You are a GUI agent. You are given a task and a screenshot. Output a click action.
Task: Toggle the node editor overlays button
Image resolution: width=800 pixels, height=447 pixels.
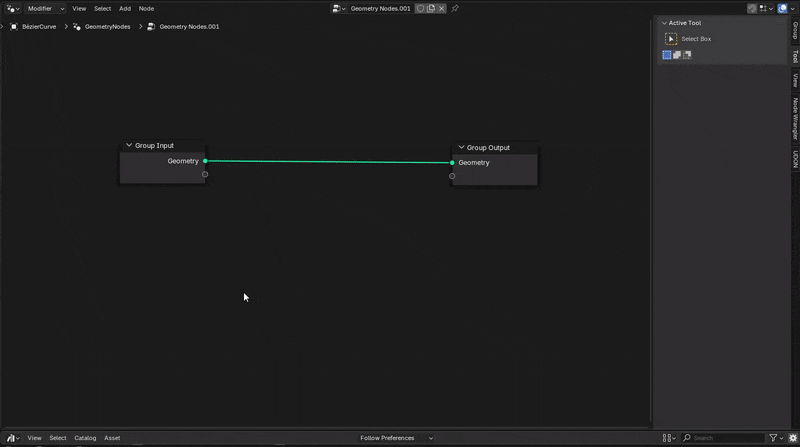[781, 8]
